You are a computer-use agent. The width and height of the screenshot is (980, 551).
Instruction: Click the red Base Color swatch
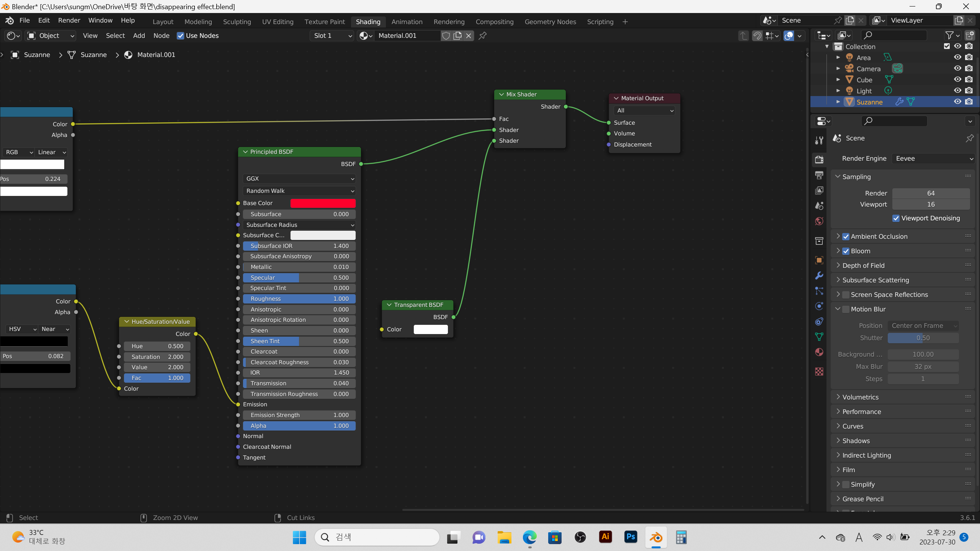click(323, 203)
